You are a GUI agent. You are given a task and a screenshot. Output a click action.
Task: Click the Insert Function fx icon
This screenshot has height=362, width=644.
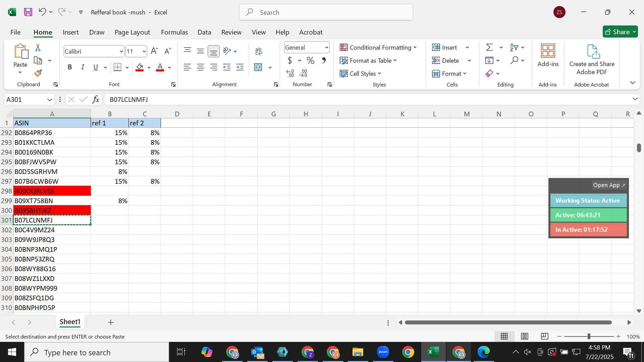point(96,100)
